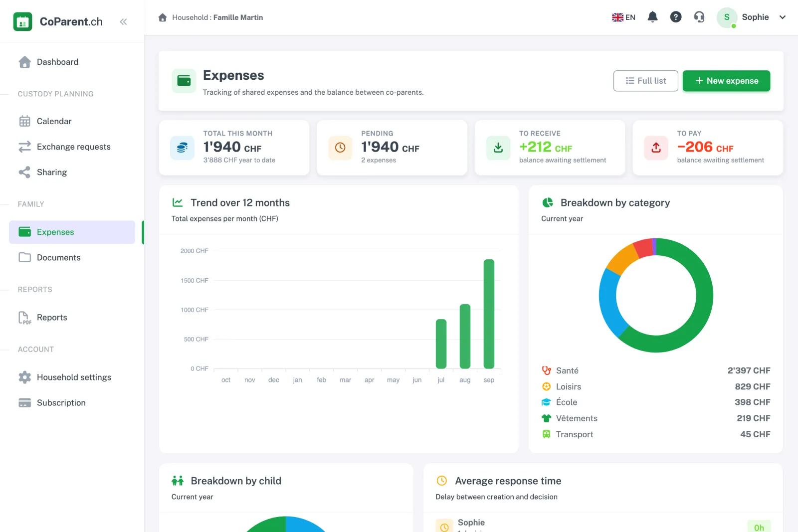The width and height of the screenshot is (798, 532).
Task: Click the orange donut segment
Action: pyautogui.click(x=623, y=259)
